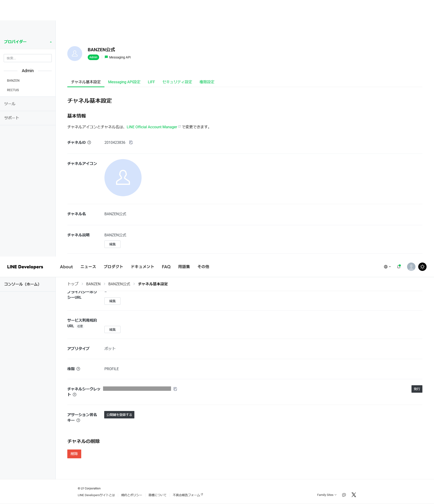Open the feedback chat icon in footer
Image resolution: width=434 pixels, height=504 pixels.
pyautogui.click(x=344, y=495)
